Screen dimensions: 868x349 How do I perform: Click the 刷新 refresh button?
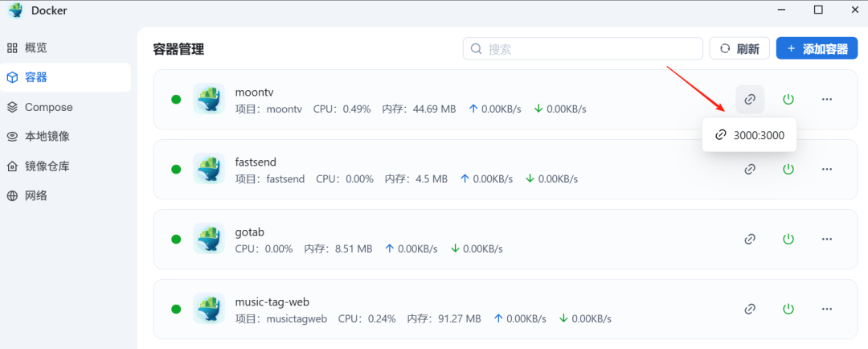click(x=739, y=49)
